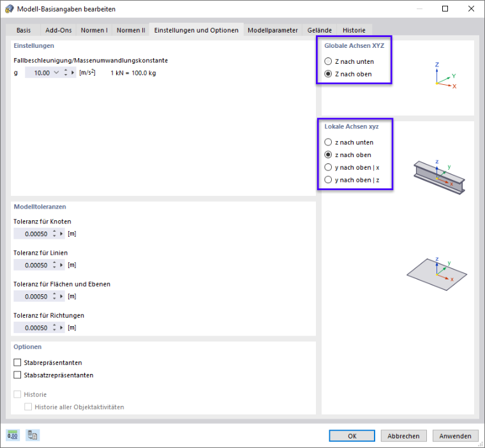The height and width of the screenshot is (448, 485).
Task: Click the Anwenden button
Action: 455,436
